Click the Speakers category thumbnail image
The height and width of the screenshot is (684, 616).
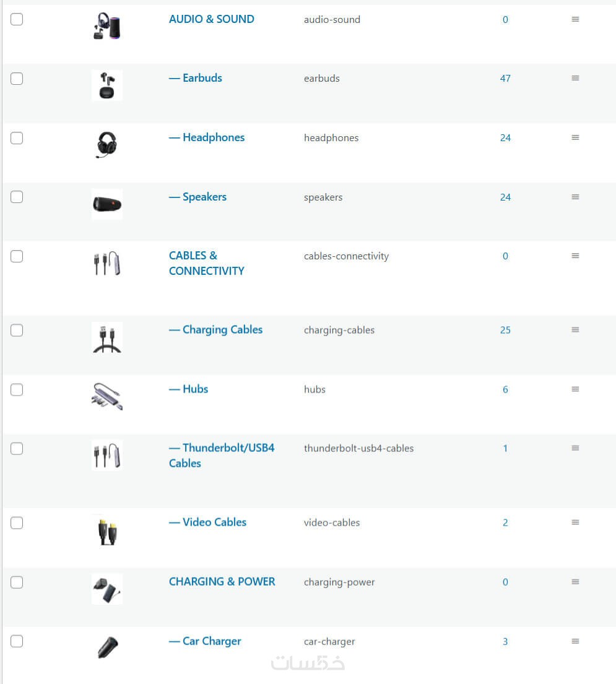[107, 204]
